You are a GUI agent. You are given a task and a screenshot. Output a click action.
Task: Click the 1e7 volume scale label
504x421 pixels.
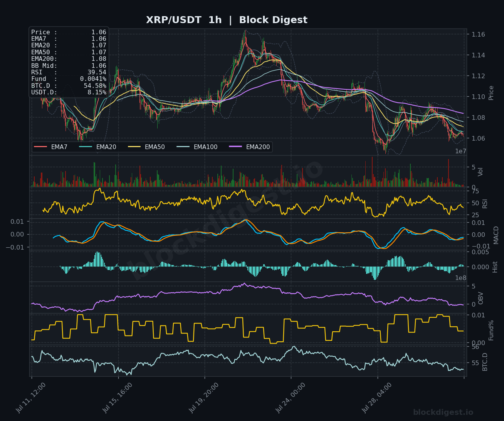[x=461, y=151]
